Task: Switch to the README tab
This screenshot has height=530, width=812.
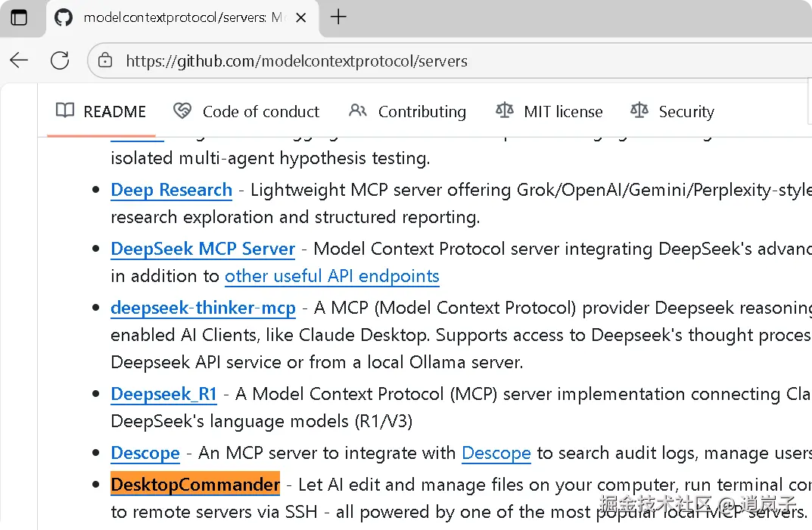Action: (x=101, y=112)
